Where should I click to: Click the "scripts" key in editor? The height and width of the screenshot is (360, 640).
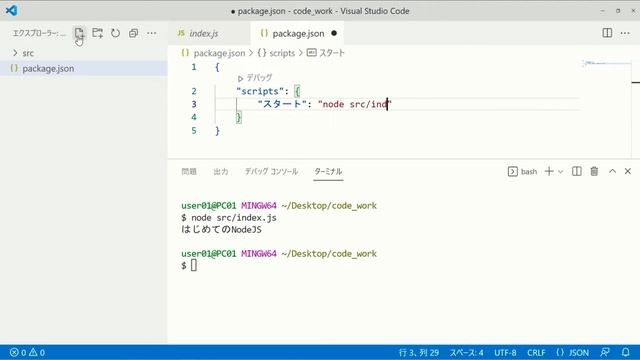click(x=260, y=91)
